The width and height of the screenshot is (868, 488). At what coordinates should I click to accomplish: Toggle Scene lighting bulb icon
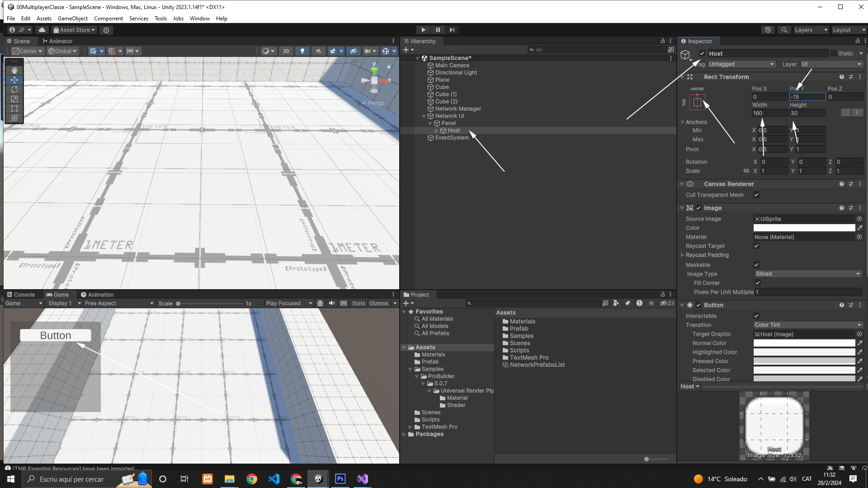coord(302,51)
